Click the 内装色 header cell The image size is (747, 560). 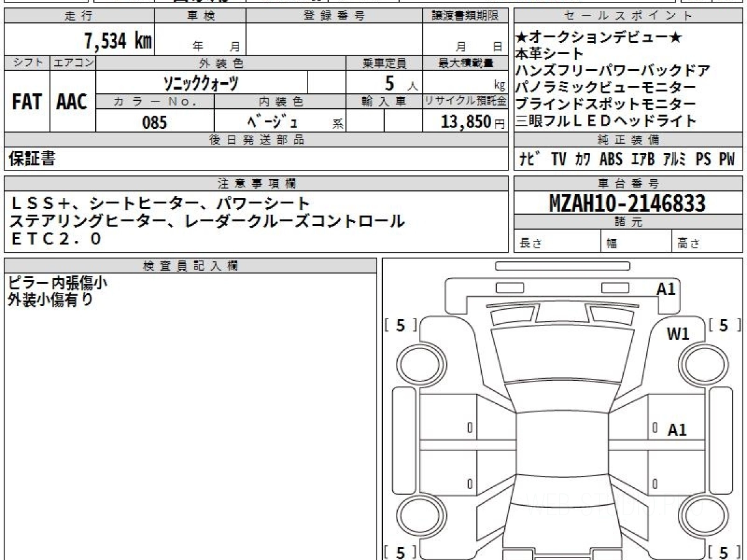pos(280,101)
